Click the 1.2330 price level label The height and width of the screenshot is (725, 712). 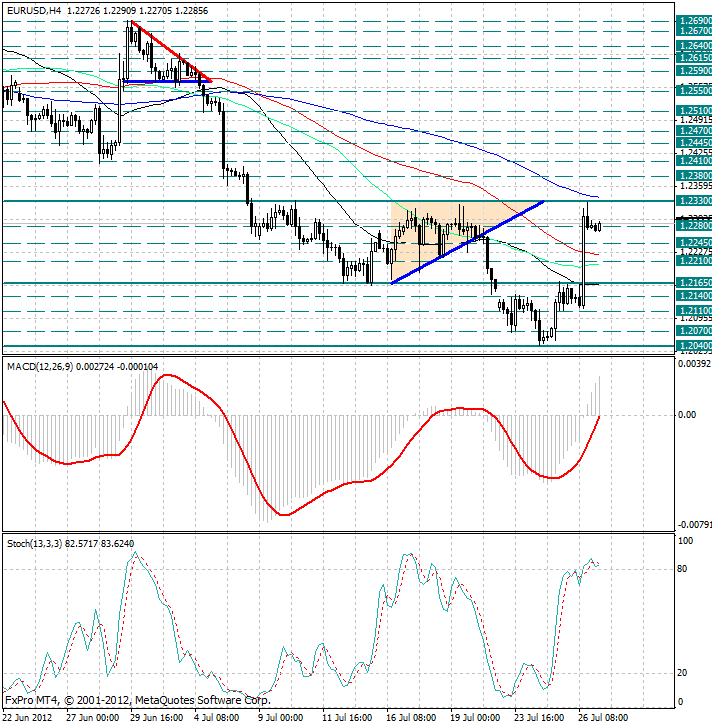[x=694, y=201]
